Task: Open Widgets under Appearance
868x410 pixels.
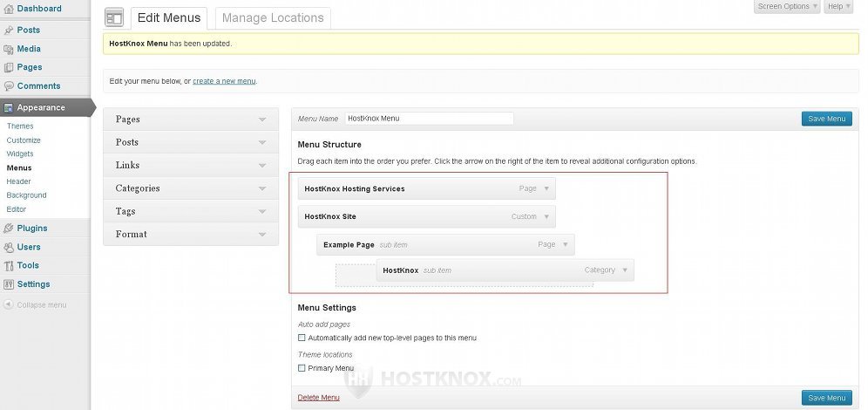Action: (x=20, y=154)
